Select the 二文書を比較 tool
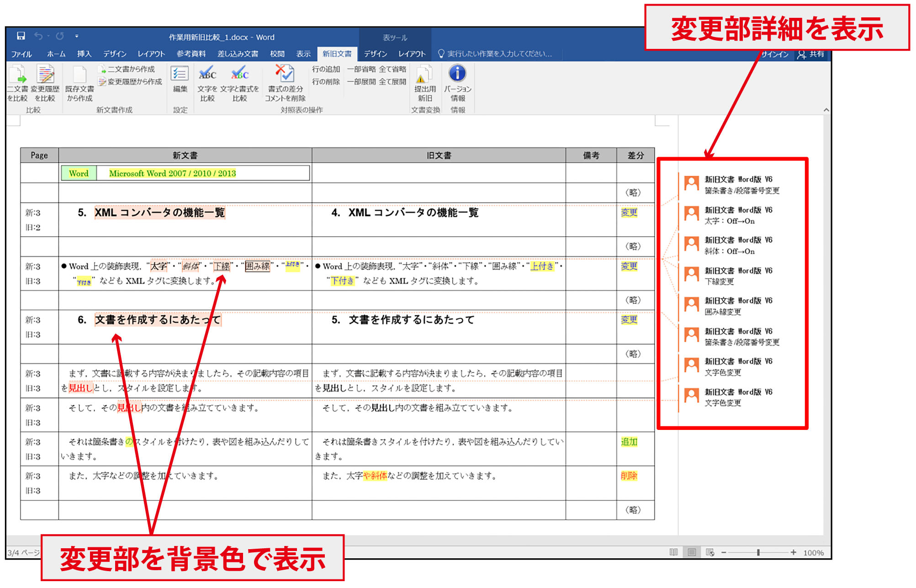This screenshot has width=916, height=588. tap(17, 85)
